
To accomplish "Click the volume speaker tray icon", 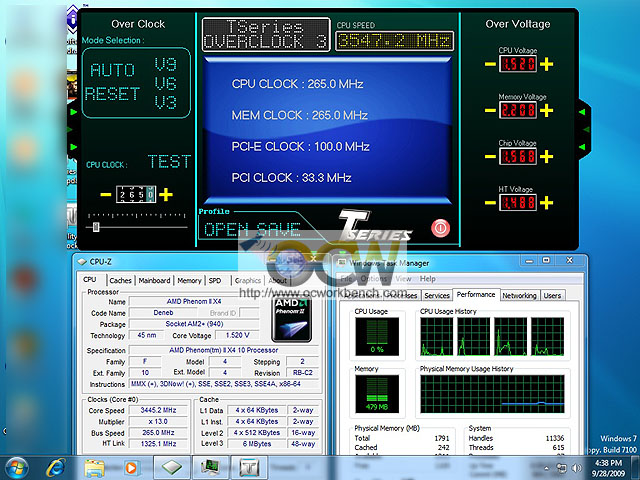I will coord(577,468).
